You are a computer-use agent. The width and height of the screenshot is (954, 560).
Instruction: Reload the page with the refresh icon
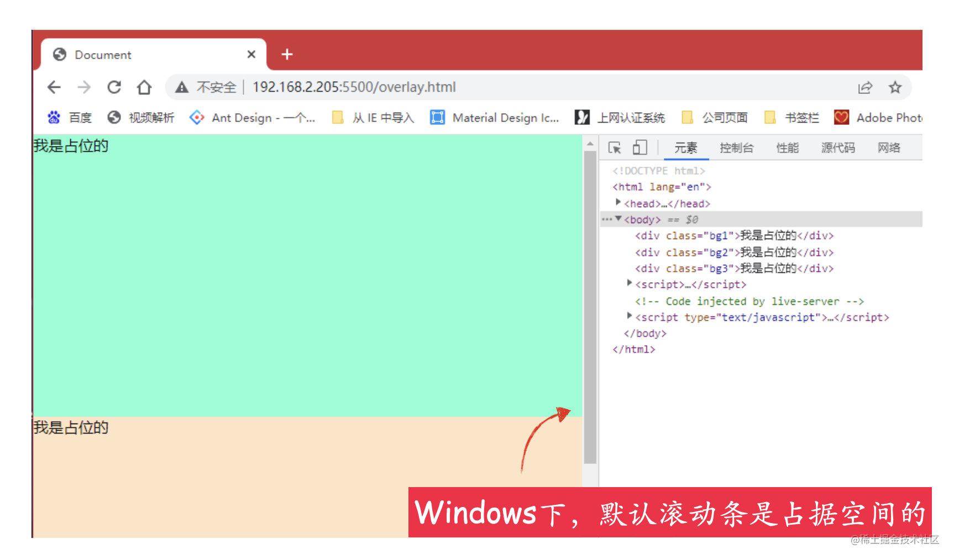pos(114,87)
